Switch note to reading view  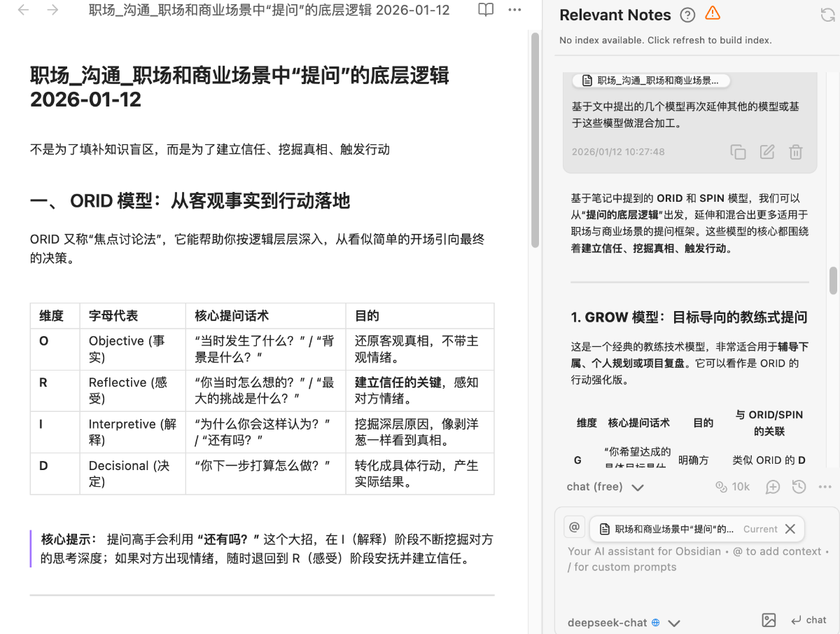coord(485,11)
